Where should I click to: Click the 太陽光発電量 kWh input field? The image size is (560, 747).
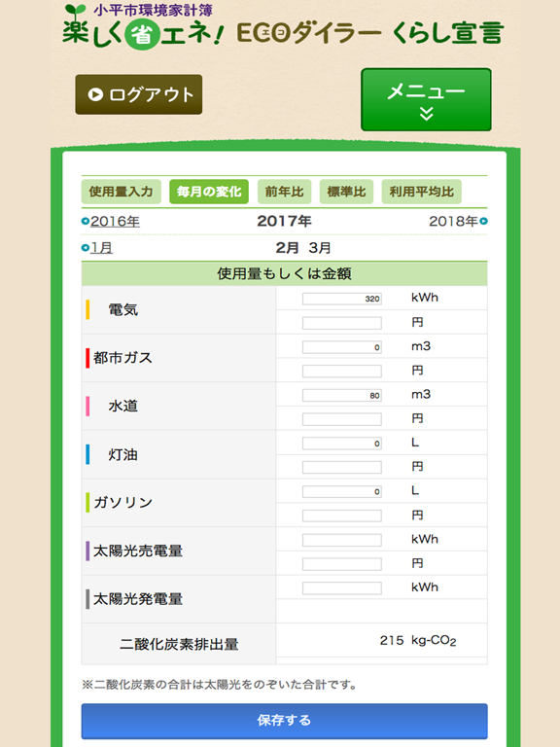[342, 588]
